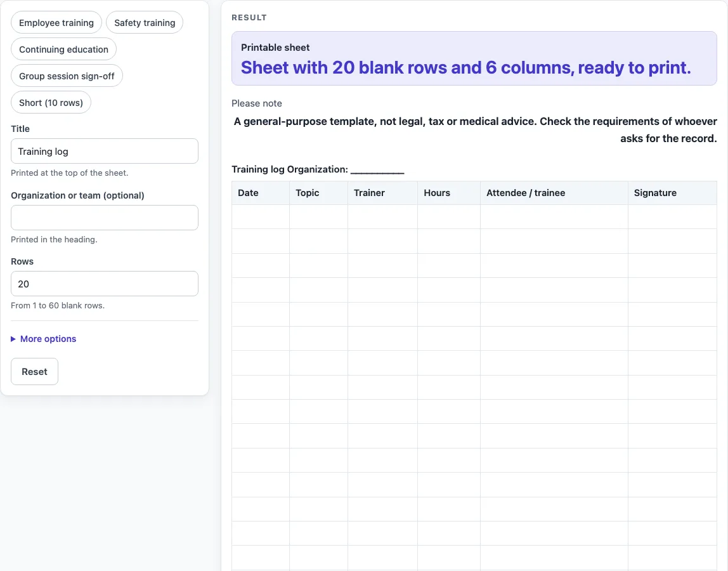728x571 pixels.
Task: Click the 'Title' field label
Action: (20, 129)
